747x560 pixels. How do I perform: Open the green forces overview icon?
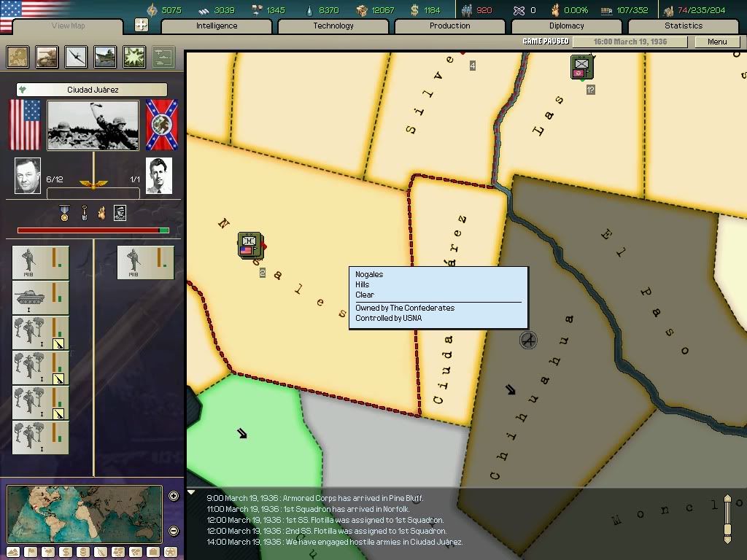(163, 57)
